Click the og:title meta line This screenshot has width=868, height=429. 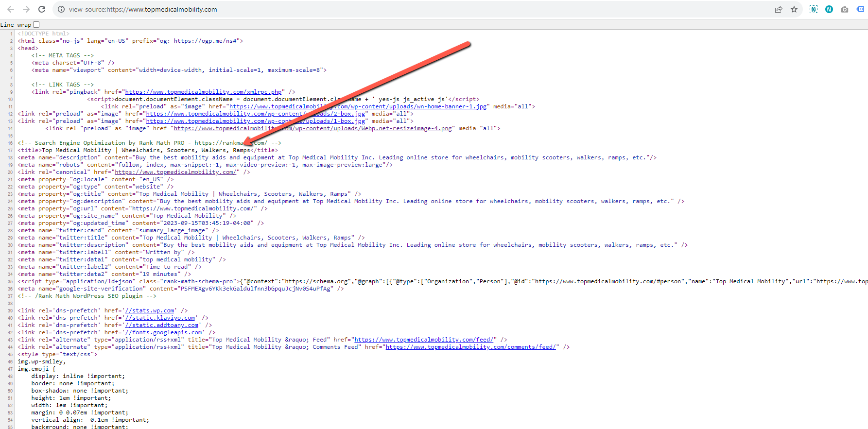click(190, 194)
